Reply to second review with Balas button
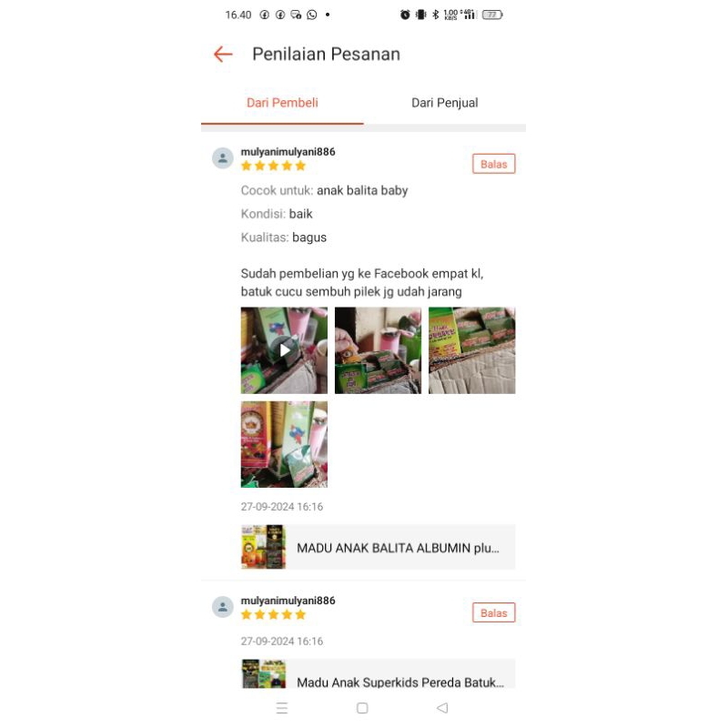The height and width of the screenshot is (728, 728). (494, 612)
